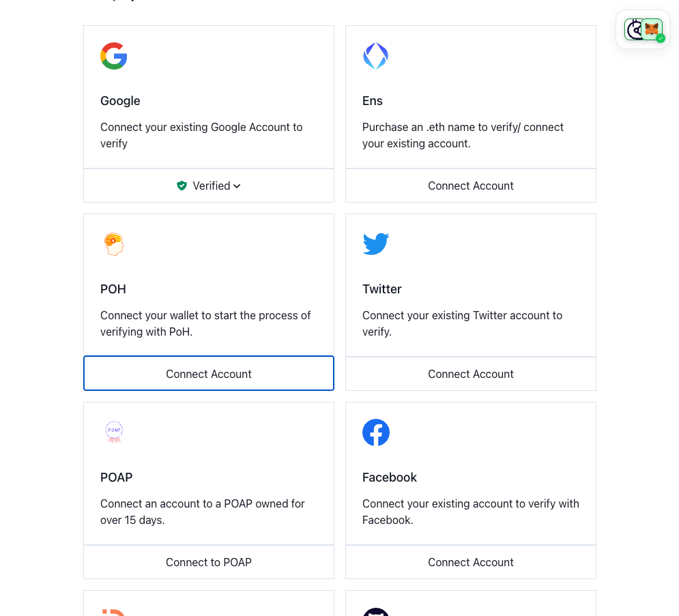Click the POAP badge icon

coord(114,432)
